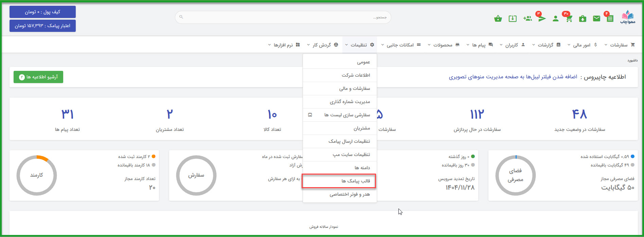Click the add users group icon
The width and height of the screenshot is (644, 237).
coord(527,19)
